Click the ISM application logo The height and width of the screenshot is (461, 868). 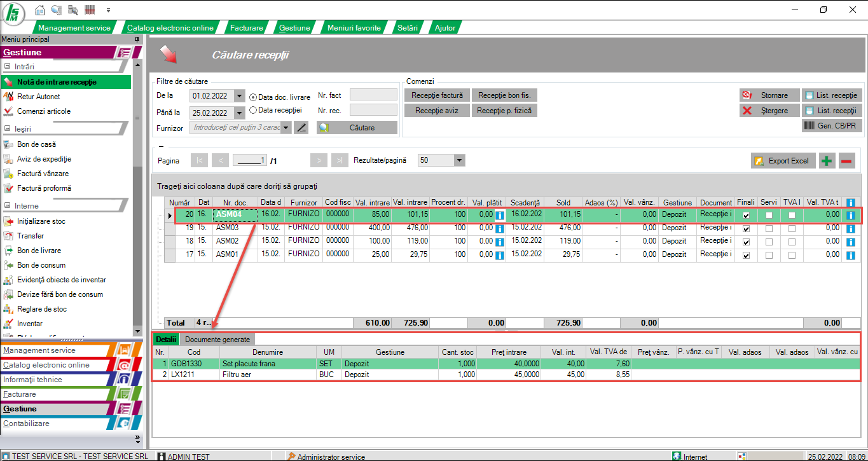tap(13, 14)
